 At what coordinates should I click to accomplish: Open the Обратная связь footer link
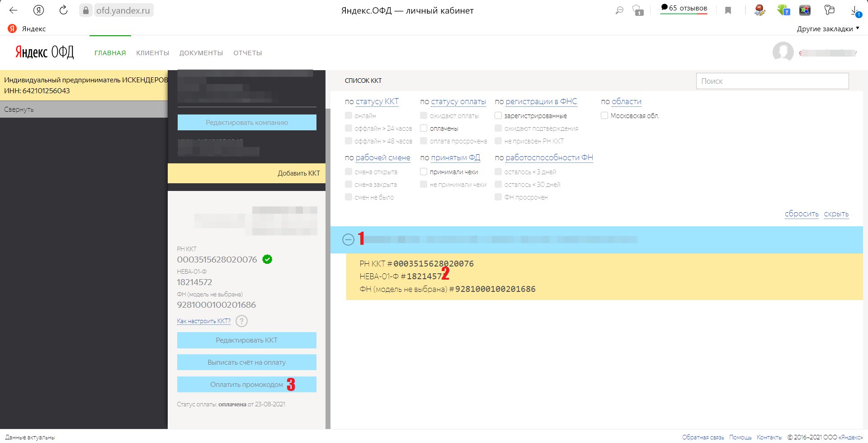pos(703,437)
